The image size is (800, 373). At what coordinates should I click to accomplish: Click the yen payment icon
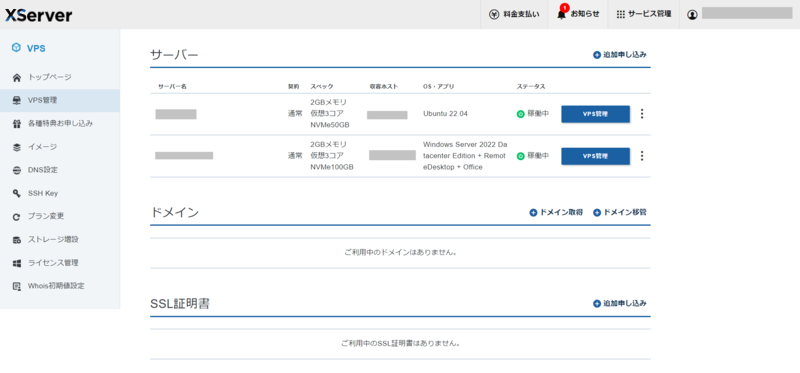493,14
